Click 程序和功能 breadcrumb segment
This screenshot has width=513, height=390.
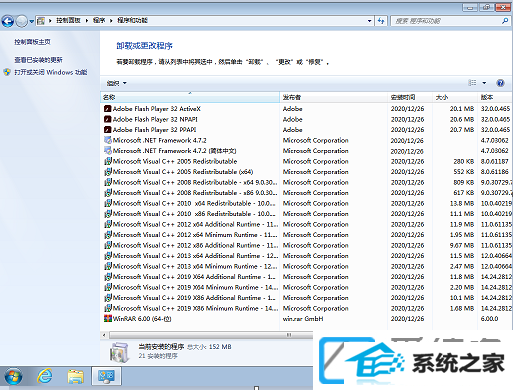[x=132, y=20]
